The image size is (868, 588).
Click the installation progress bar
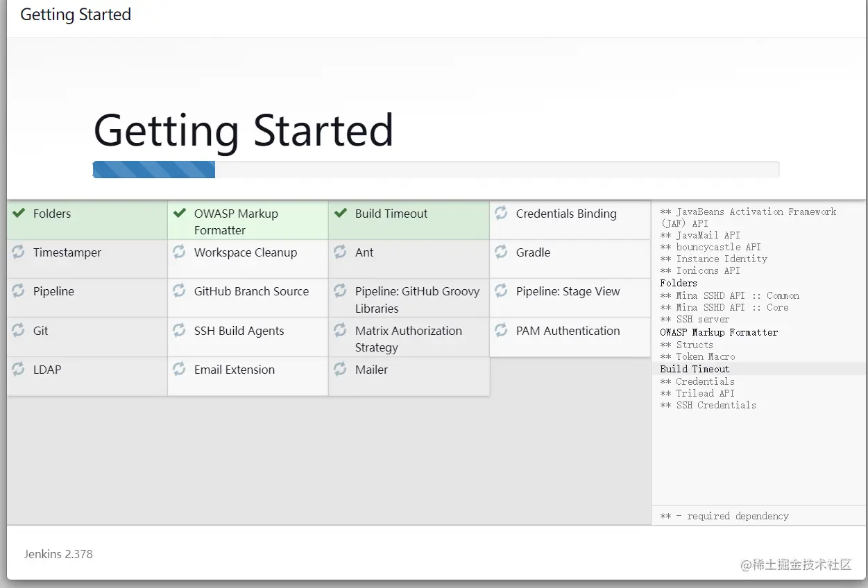(x=436, y=170)
